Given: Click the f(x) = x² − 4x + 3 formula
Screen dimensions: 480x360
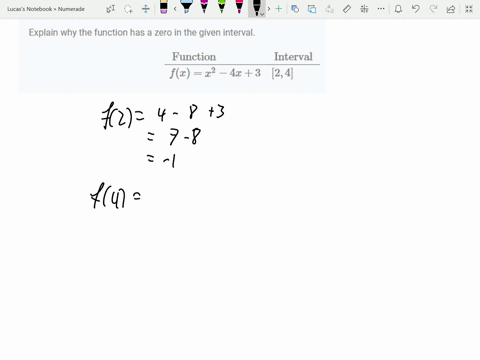Looking at the screenshot, I should click(x=215, y=73).
